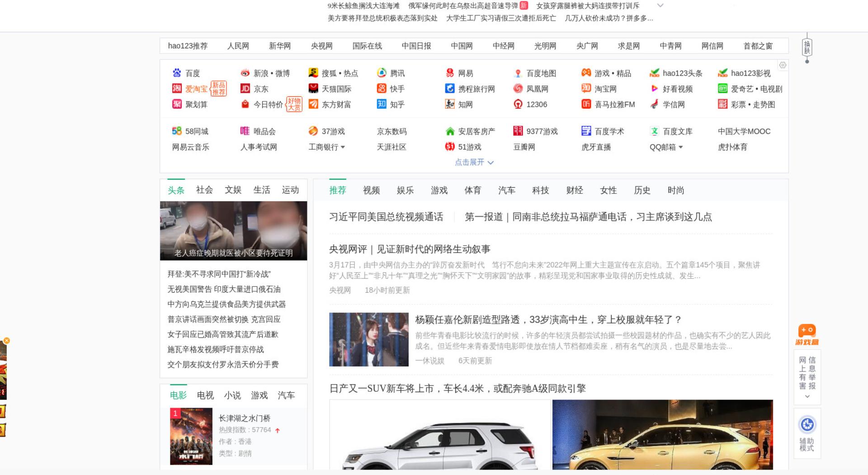Click the 安居客房产 house icon
The width and height of the screenshot is (868, 475).
(x=450, y=131)
